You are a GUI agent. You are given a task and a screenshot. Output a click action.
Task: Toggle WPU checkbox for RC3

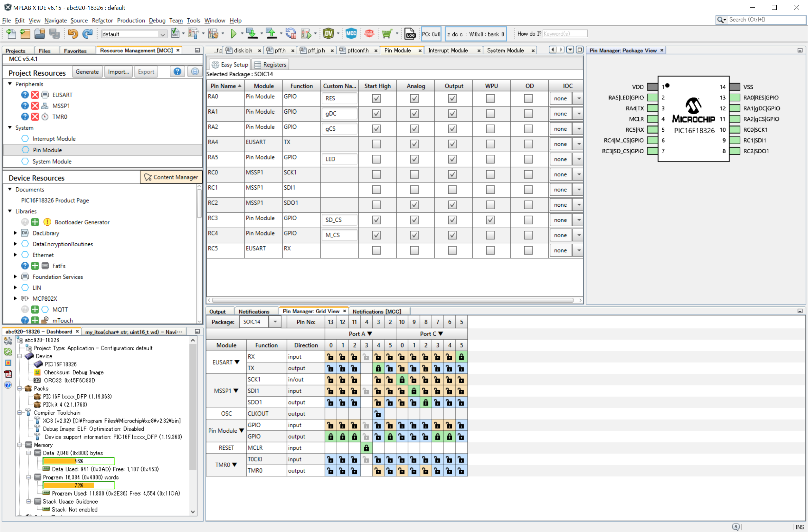click(x=490, y=220)
